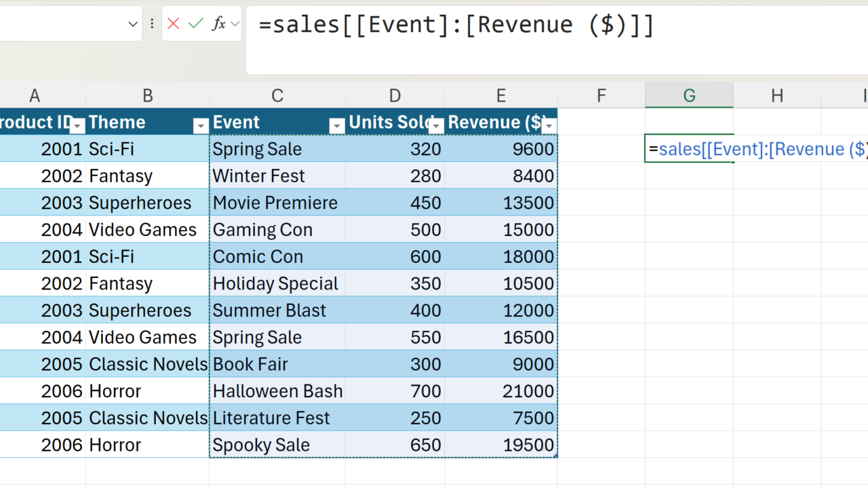The width and height of the screenshot is (868, 488).
Task: Open the Event column filter dropdown
Action: 336,125
